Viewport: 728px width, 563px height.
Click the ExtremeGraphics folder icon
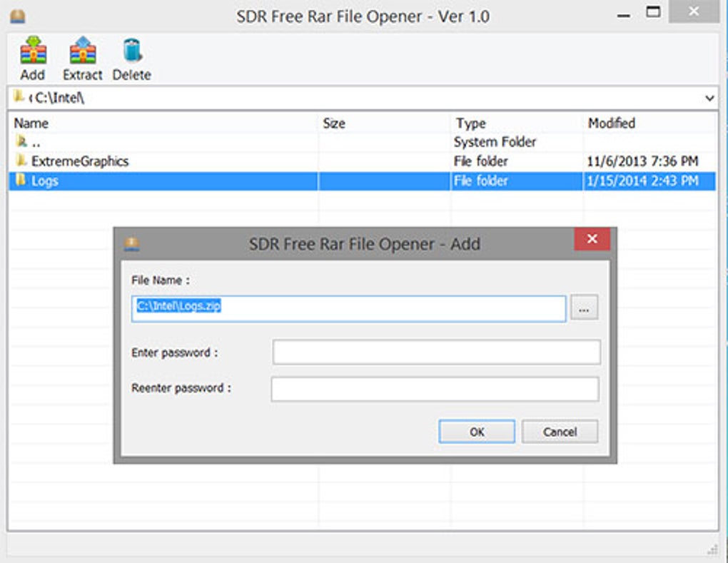pyautogui.click(x=21, y=160)
